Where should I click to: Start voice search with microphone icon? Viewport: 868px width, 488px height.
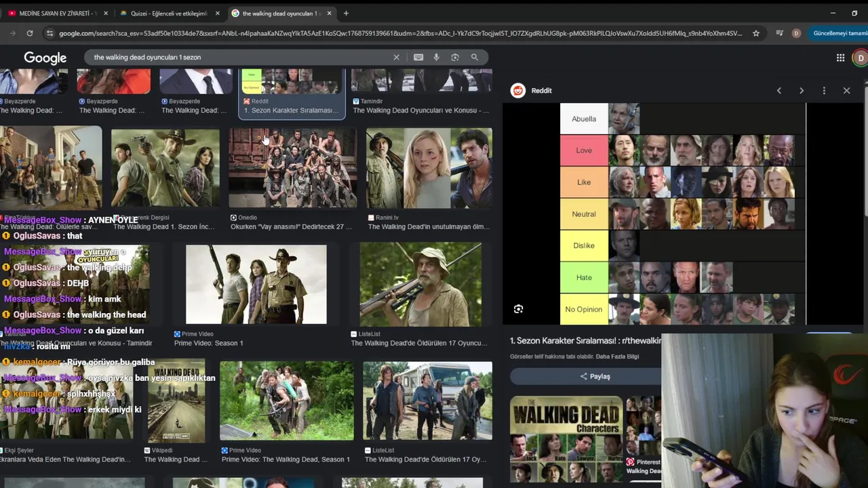pos(436,57)
